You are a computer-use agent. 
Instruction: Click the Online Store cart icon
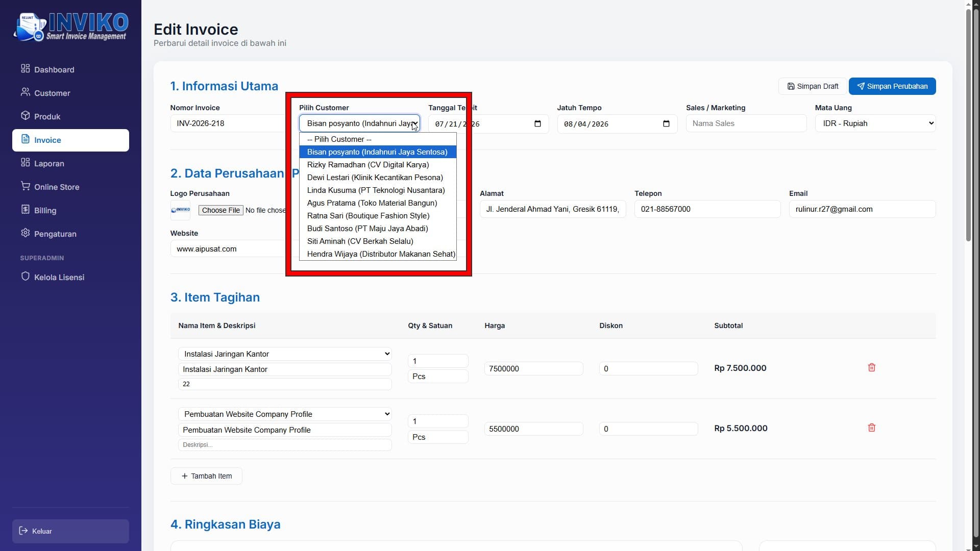[25, 186]
